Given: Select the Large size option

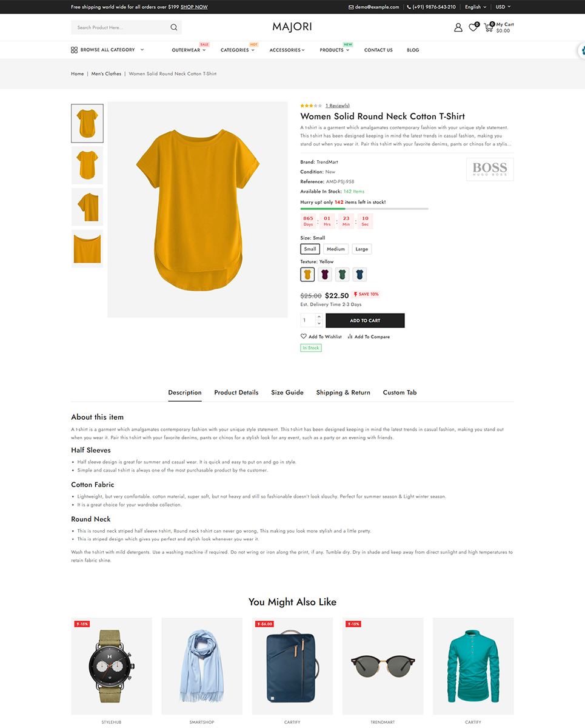Looking at the screenshot, I should pyautogui.click(x=361, y=249).
